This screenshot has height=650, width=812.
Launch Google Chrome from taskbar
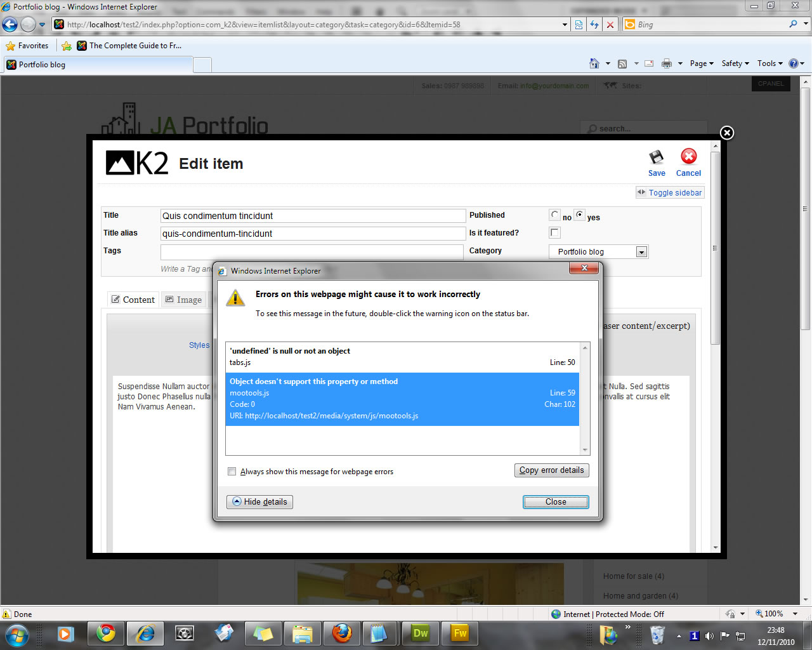click(106, 633)
